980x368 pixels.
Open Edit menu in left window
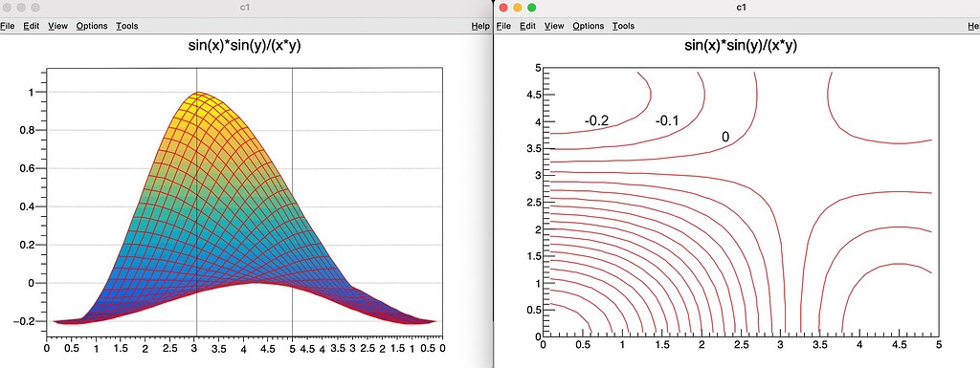point(32,26)
